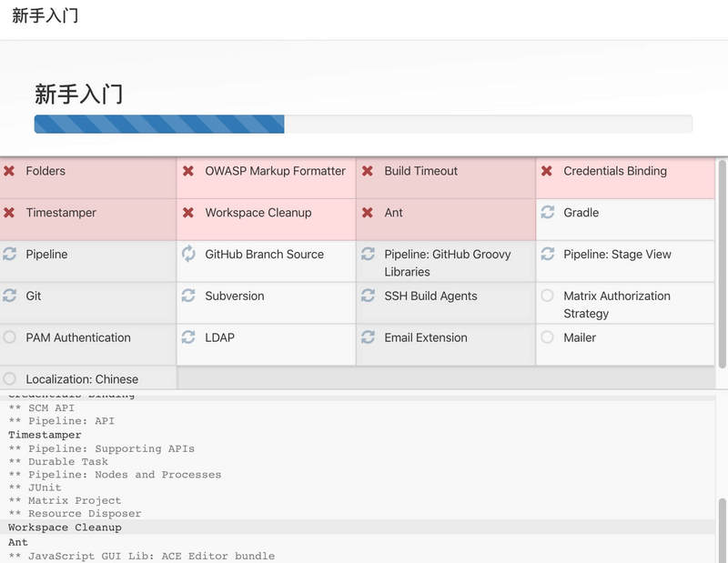Click the refresh icon beside Pipeline: GitHub Groovy Libraries
Viewport: 728px width, 563px height.
pos(368,254)
